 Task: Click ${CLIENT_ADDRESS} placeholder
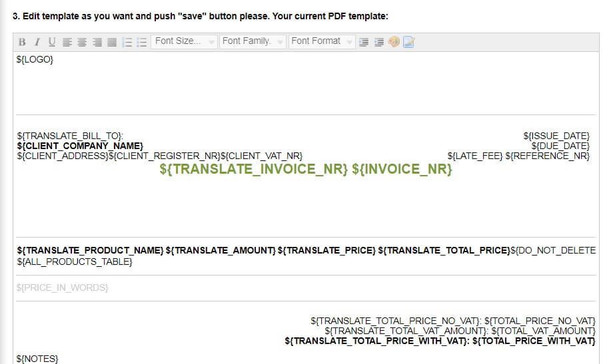click(63, 156)
